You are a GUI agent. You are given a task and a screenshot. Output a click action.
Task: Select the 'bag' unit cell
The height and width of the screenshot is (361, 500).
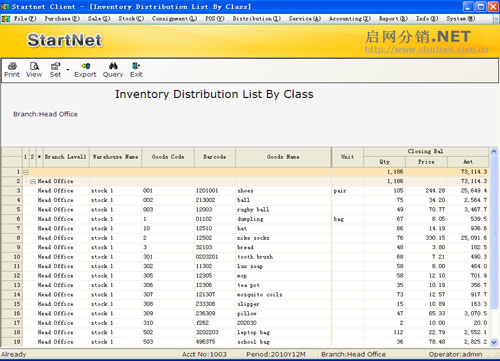point(347,219)
